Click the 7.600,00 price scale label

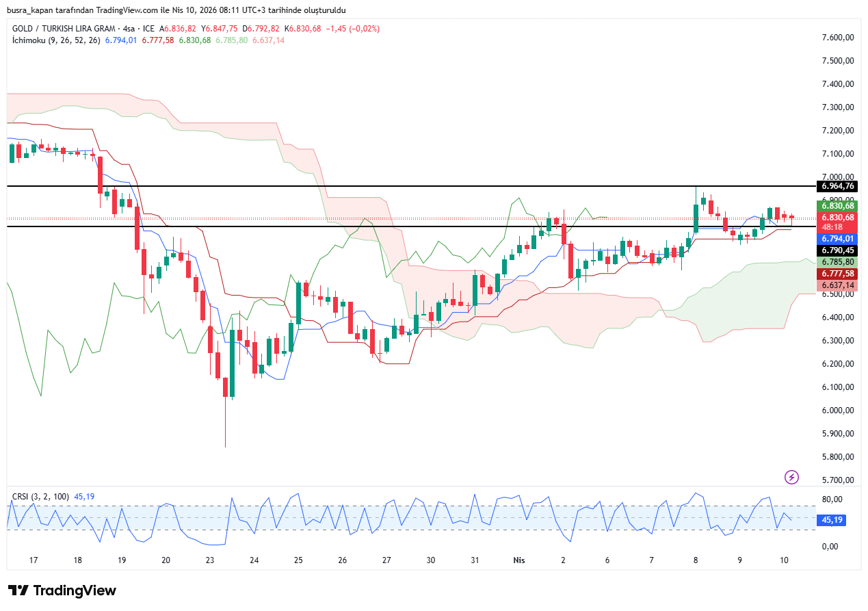click(838, 38)
